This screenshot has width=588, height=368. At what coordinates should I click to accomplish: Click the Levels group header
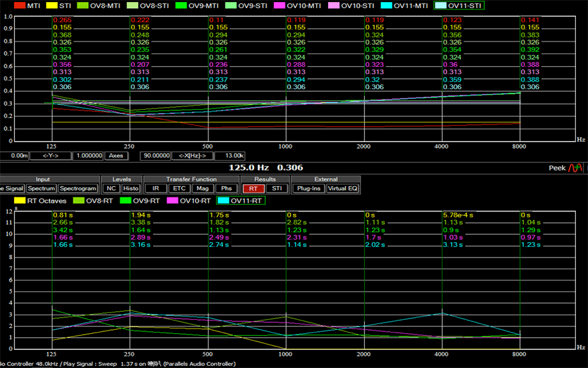tap(122, 179)
